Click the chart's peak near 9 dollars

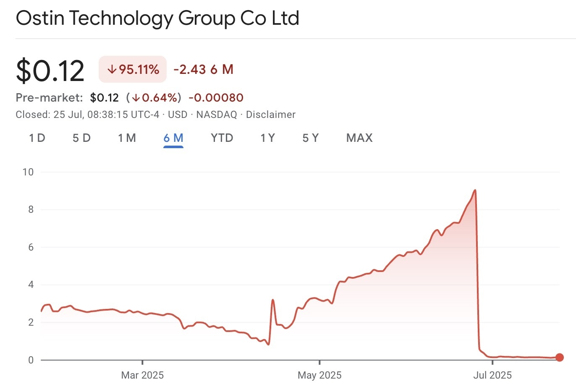pyautogui.click(x=475, y=191)
